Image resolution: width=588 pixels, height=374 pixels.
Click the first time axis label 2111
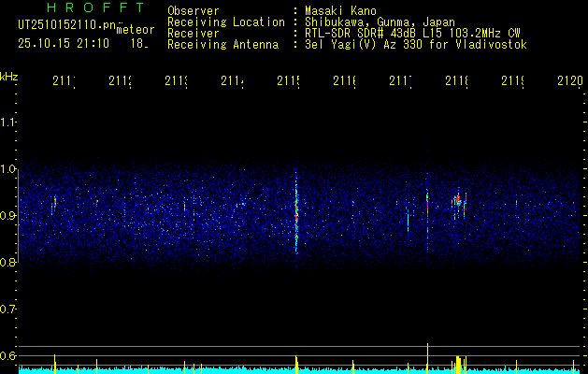(64, 80)
